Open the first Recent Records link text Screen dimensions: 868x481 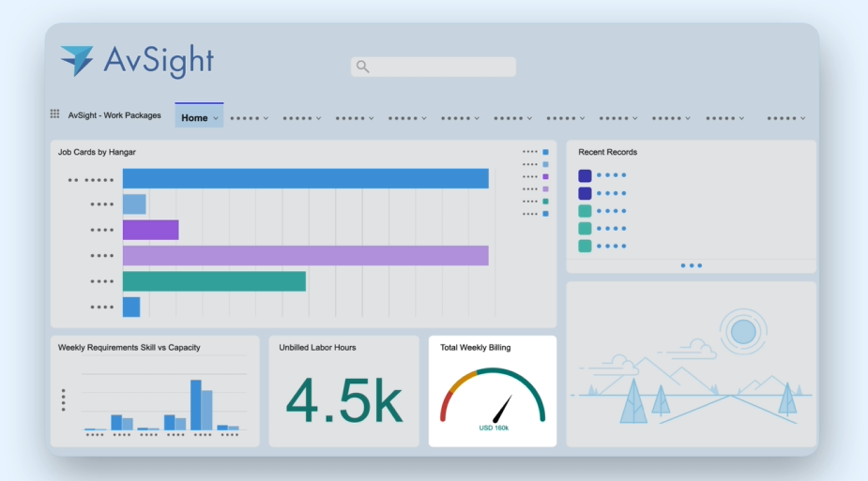(611, 175)
